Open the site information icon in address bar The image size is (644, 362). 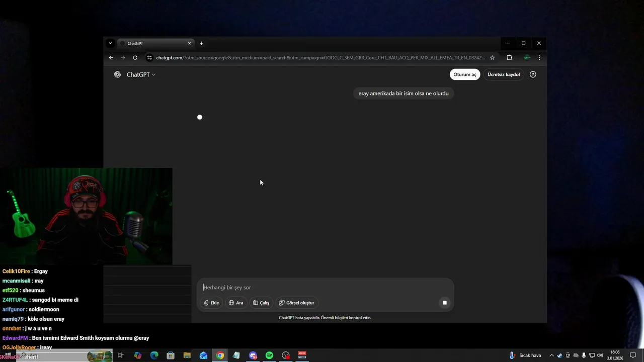[x=149, y=58]
